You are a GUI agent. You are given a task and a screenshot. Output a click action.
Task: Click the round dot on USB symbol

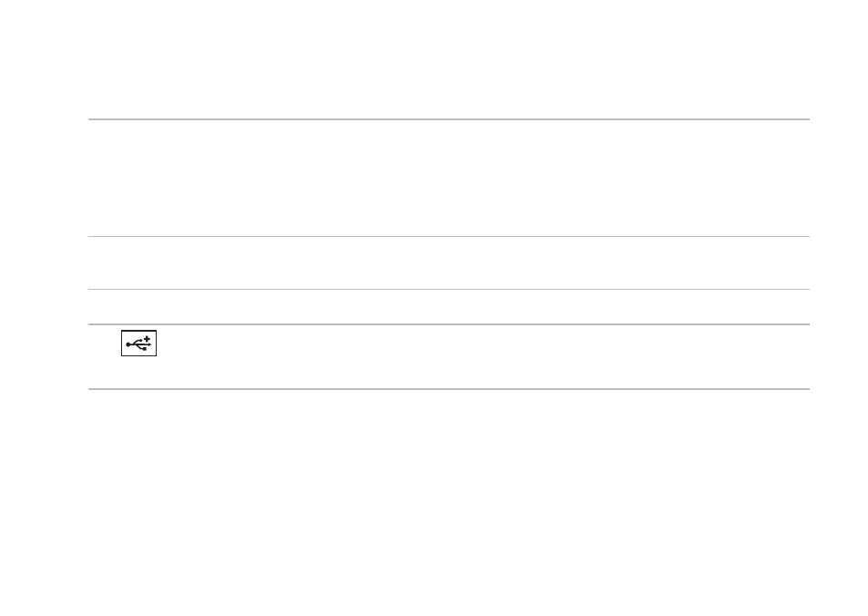coord(128,344)
